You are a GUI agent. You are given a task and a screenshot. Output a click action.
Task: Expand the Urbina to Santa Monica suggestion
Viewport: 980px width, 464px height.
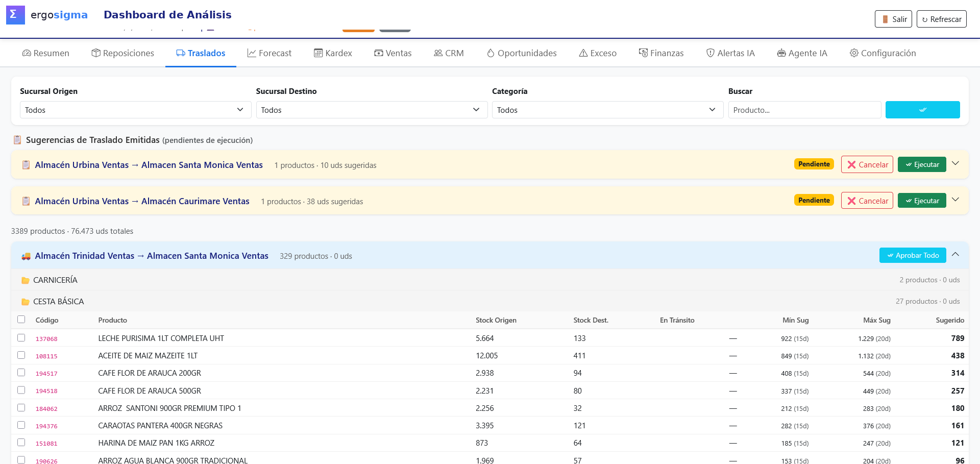tap(955, 164)
